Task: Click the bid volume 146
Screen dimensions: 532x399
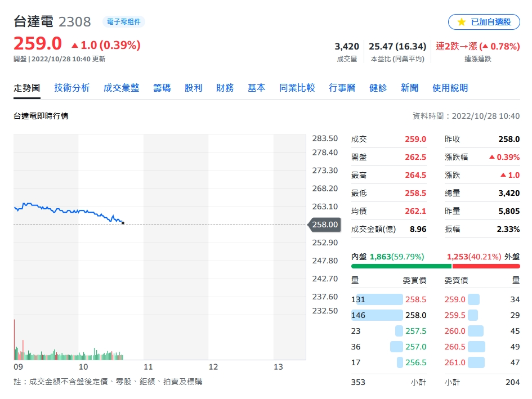Action: [x=358, y=315]
